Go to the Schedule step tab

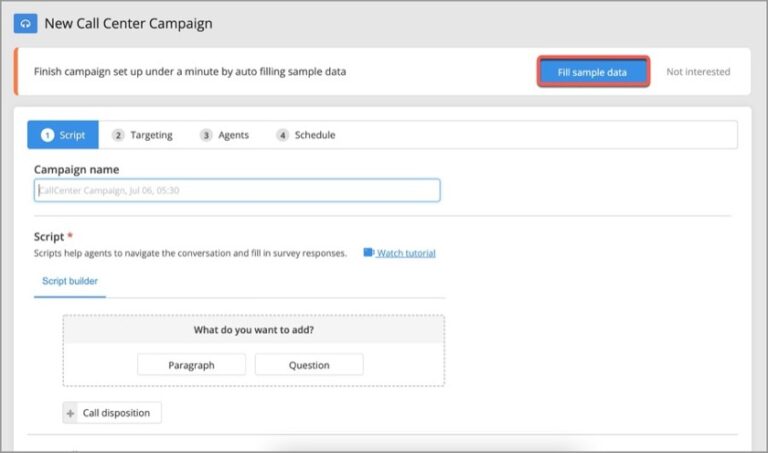tap(306, 135)
